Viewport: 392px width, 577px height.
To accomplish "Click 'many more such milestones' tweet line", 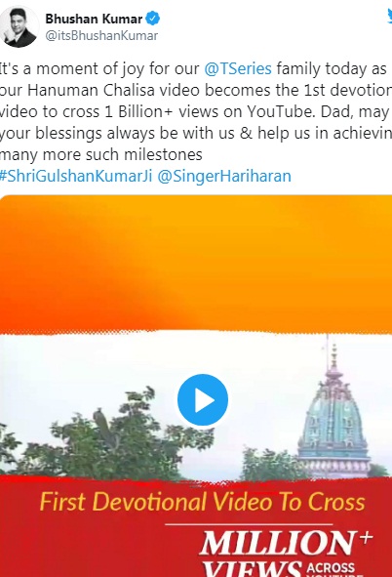I will point(101,154).
